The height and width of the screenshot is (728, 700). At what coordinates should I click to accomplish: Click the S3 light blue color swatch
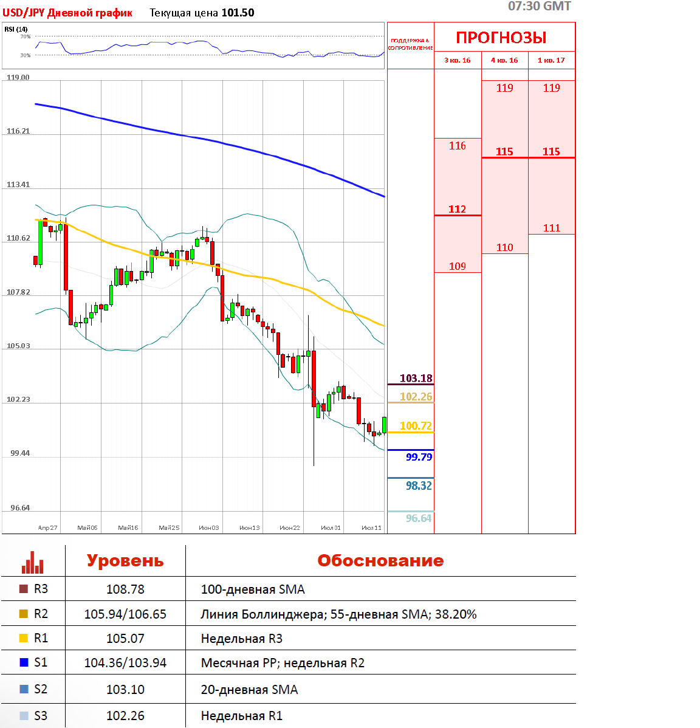coord(24,715)
